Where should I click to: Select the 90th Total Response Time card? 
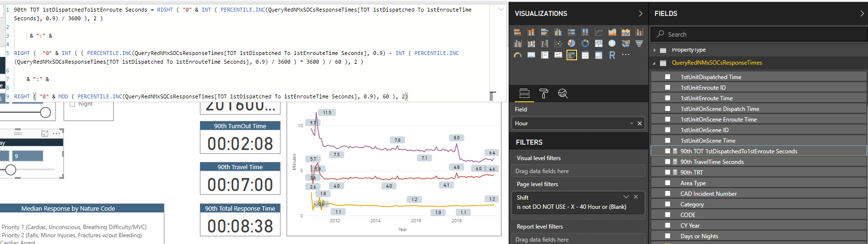(x=240, y=220)
